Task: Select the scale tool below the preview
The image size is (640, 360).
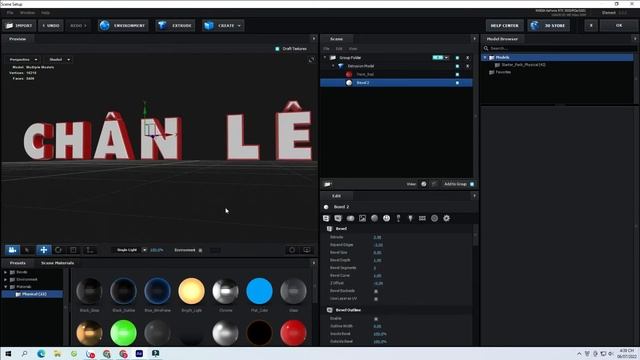Action: click(73, 250)
